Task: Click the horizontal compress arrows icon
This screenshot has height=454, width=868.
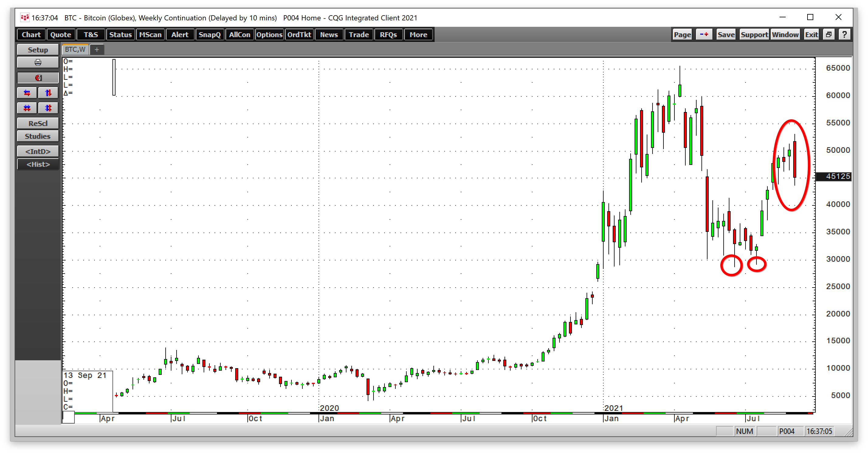Action: point(27,108)
